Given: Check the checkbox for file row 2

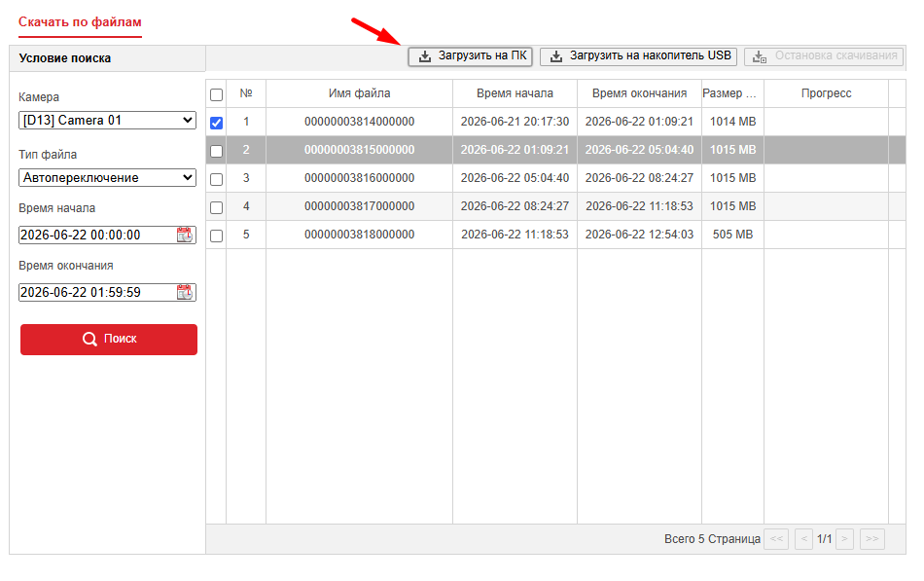Looking at the screenshot, I should (x=216, y=151).
